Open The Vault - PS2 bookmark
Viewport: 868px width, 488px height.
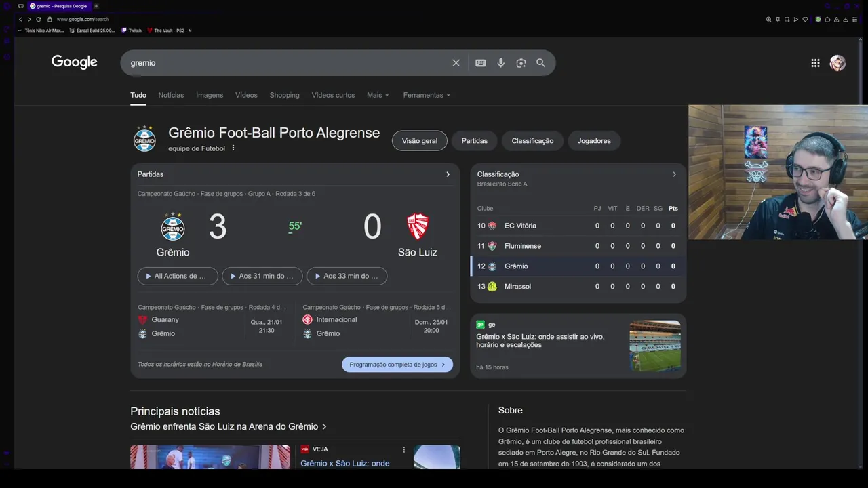click(170, 30)
